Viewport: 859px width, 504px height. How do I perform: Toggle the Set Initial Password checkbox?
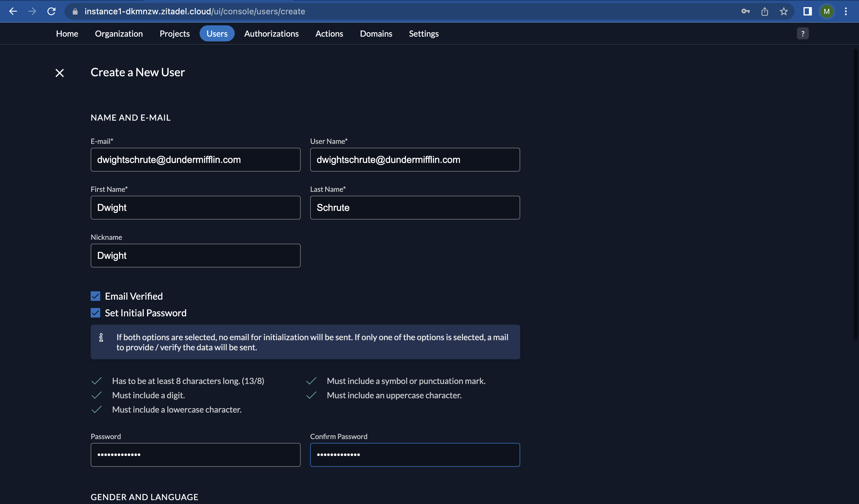(x=95, y=312)
